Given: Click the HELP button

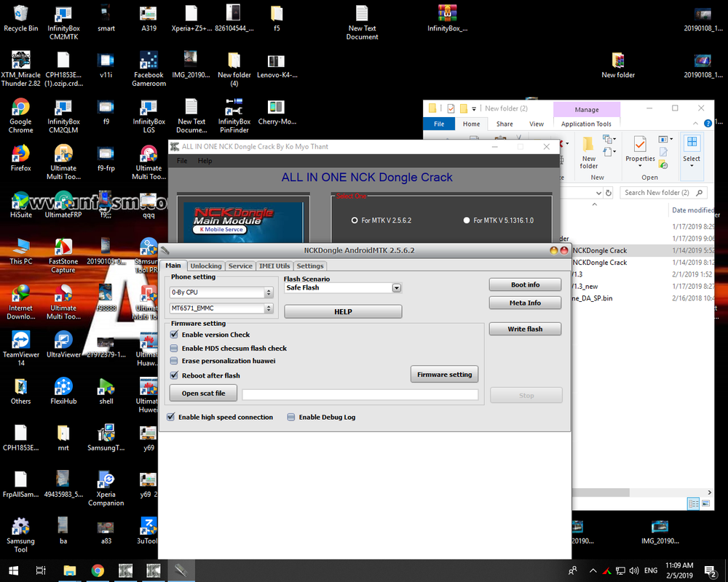Looking at the screenshot, I should [x=343, y=311].
